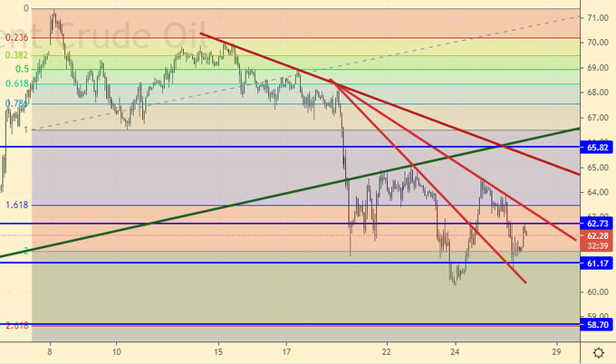Select the 0.236 Fibonacci level label

click(15, 38)
